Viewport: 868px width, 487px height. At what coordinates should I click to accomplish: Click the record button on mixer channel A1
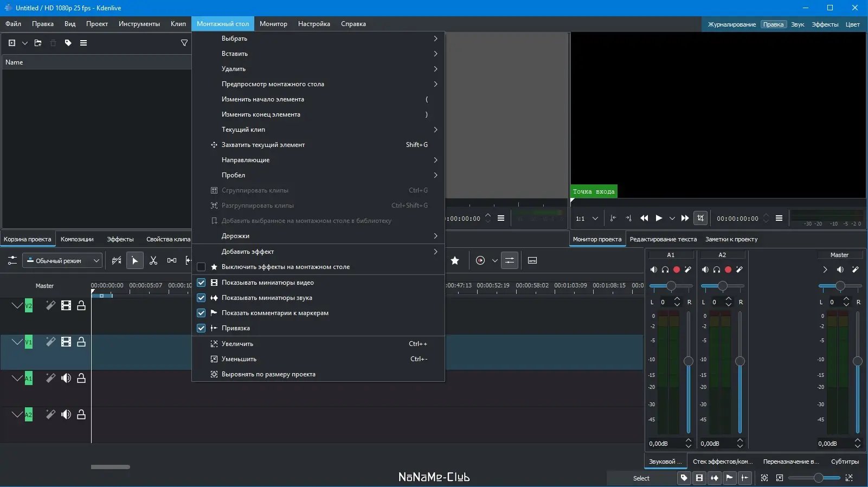click(x=677, y=270)
